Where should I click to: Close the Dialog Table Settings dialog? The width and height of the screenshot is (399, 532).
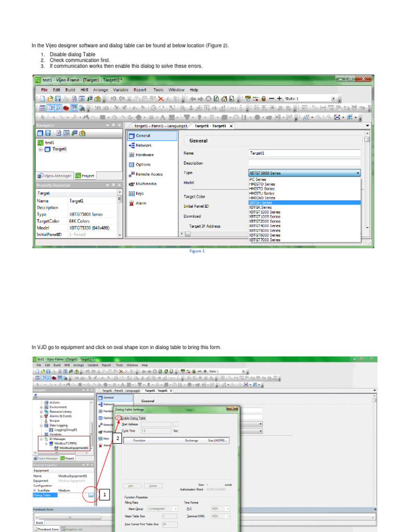(x=232, y=409)
